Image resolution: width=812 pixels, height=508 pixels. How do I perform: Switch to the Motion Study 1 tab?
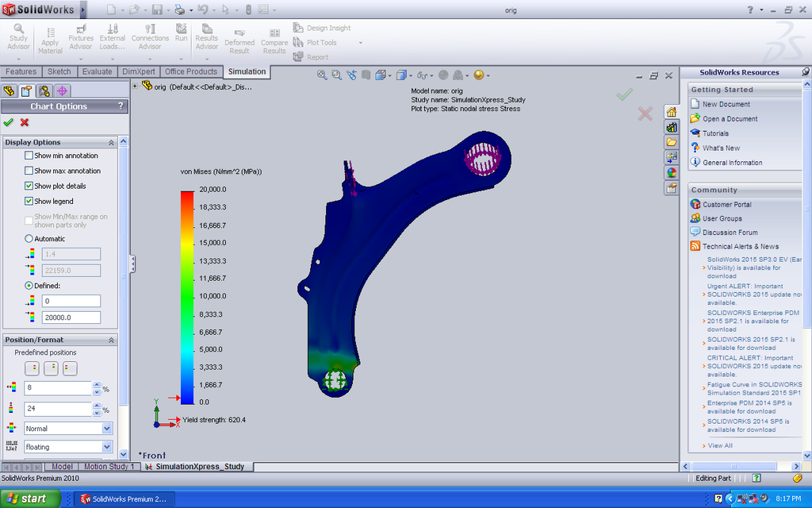tap(108, 467)
